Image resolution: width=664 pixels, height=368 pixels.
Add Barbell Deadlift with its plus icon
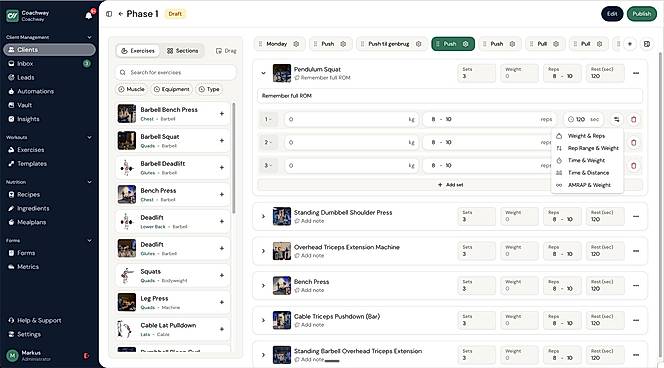point(221,168)
